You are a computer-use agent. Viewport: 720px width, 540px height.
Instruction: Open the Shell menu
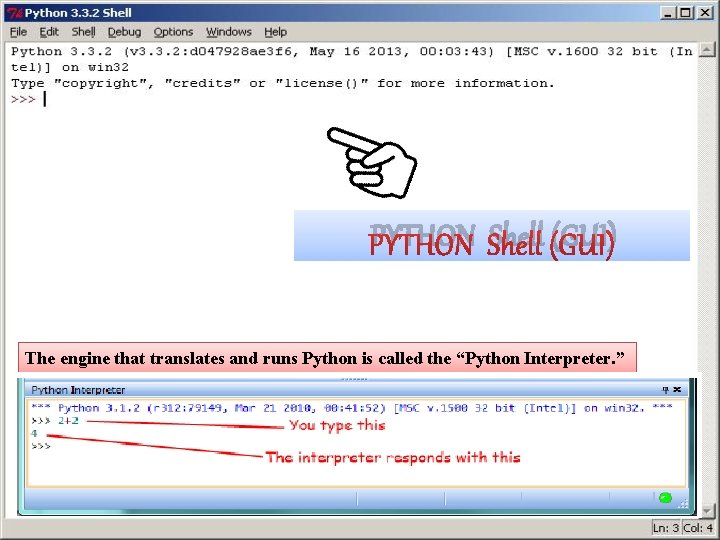[x=83, y=32]
